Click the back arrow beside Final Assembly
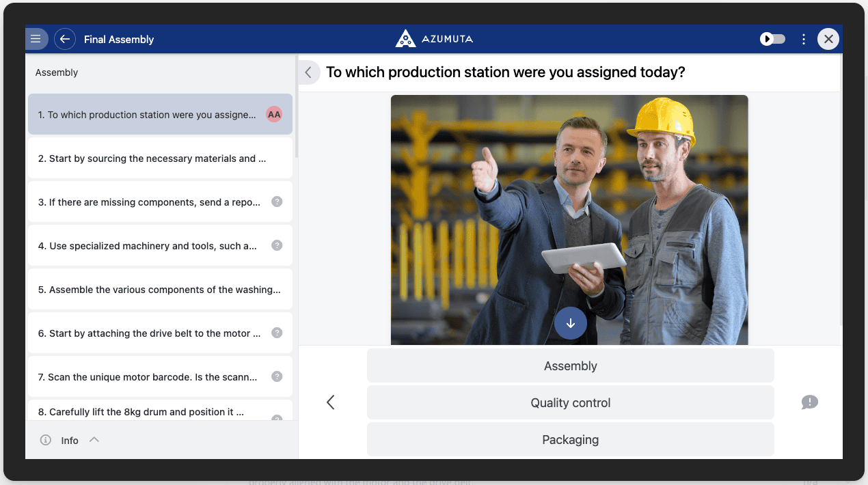The height and width of the screenshot is (485, 868). [65, 39]
